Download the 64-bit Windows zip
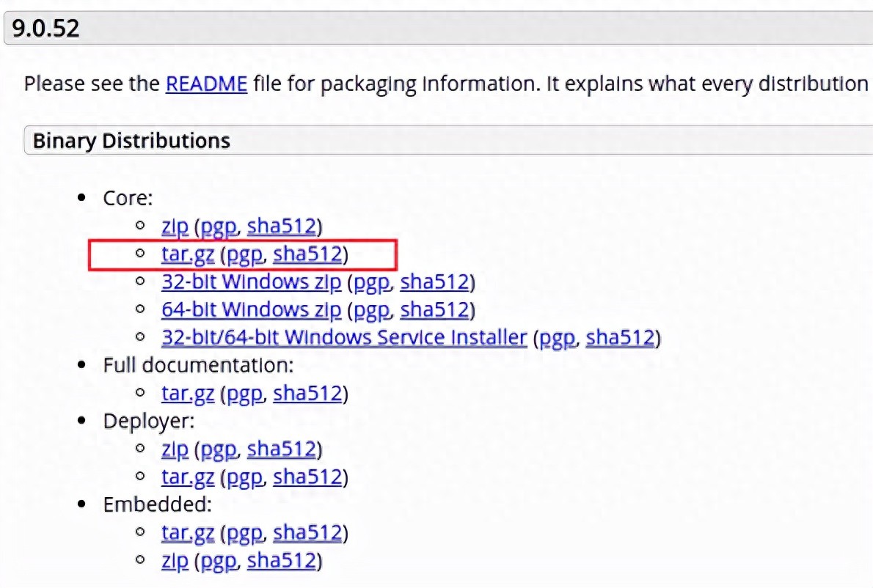 (251, 310)
